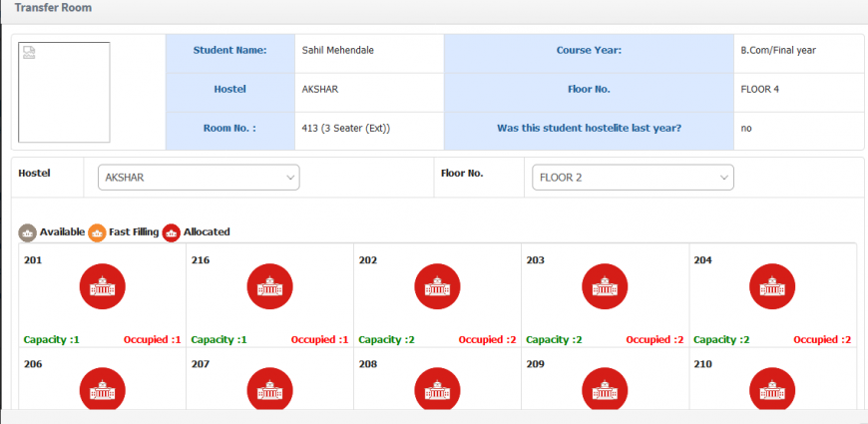This screenshot has width=868, height=424.
Task: Click 'Occupied :1' text for room 216
Action: (x=320, y=340)
